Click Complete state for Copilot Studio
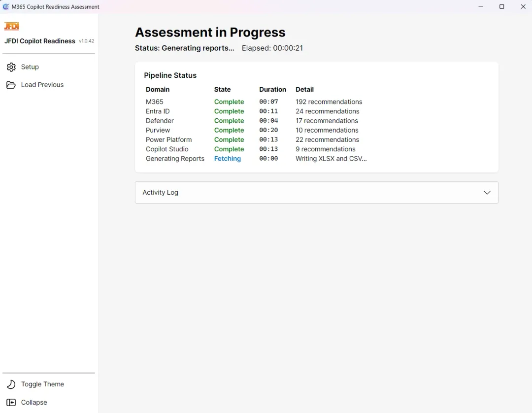This screenshot has width=532, height=413. tap(229, 149)
